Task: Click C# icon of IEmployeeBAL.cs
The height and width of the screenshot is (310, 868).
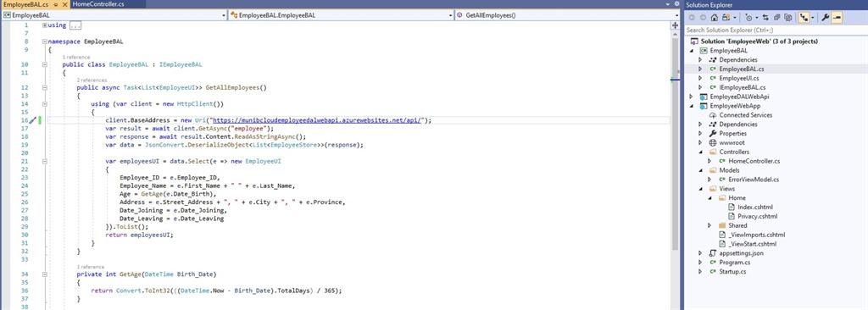Action: pos(713,87)
